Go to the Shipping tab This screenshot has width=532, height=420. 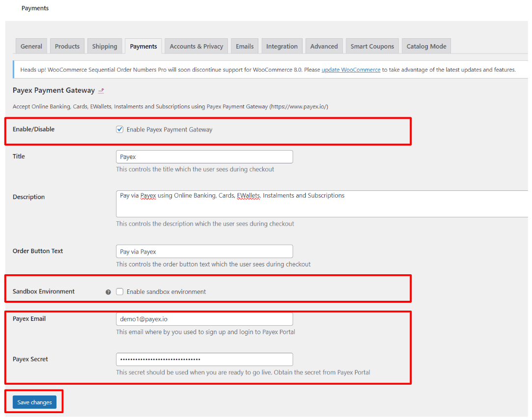pos(105,47)
